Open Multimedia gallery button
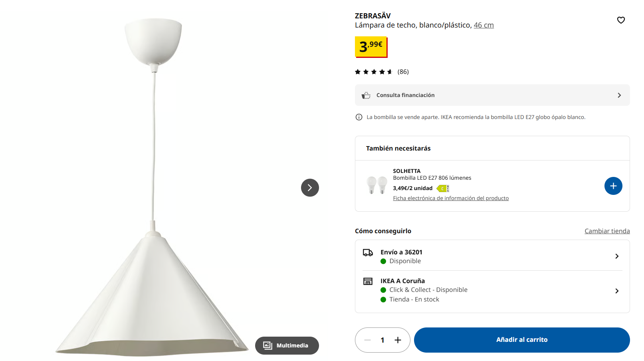 click(x=287, y=345)
